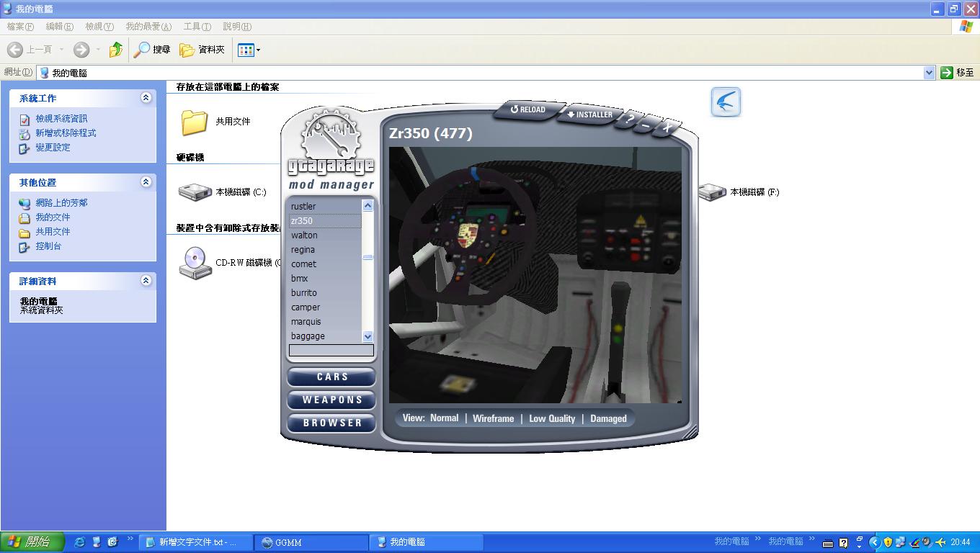
Task: Switch to GGMM taskbar button
Action: click(x=311, y=542)
